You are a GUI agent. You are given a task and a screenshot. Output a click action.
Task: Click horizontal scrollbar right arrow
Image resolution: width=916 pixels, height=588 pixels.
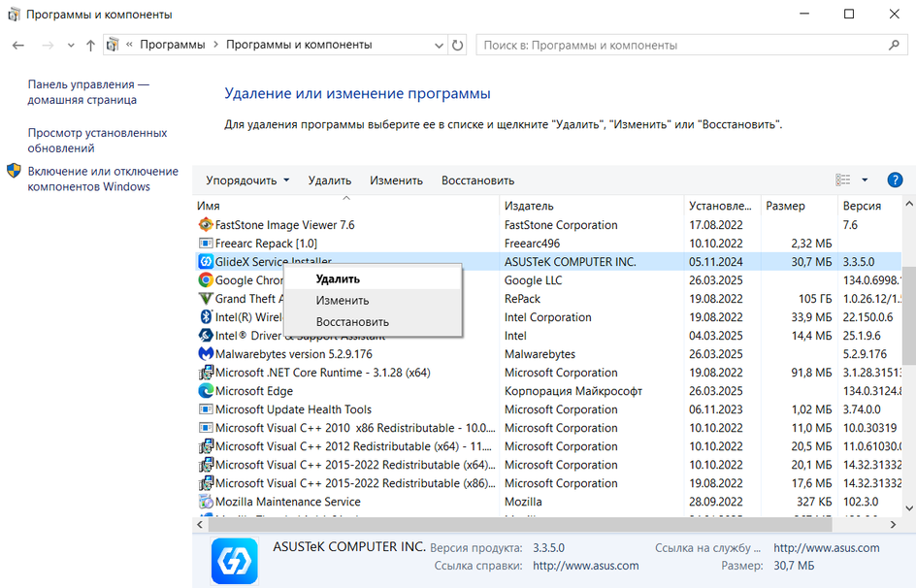coord(894,524)
